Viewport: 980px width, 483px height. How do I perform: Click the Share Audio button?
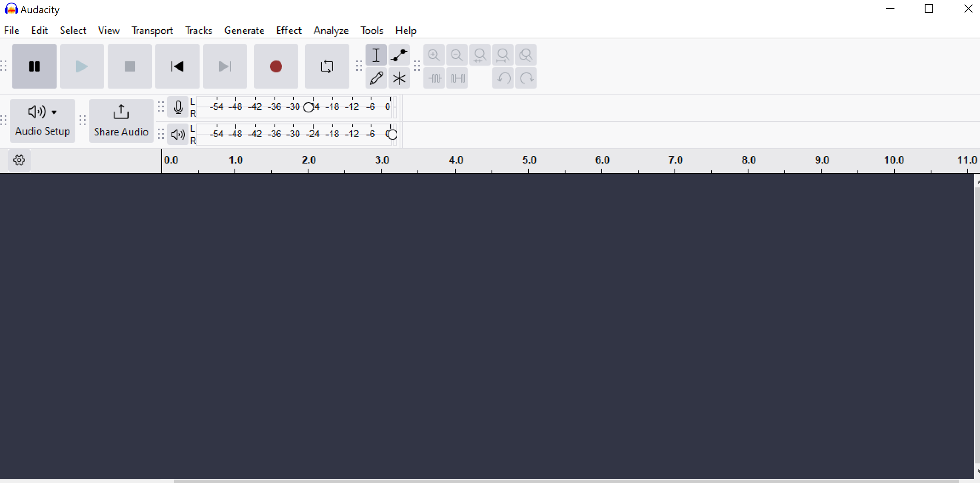pos(121,121)
